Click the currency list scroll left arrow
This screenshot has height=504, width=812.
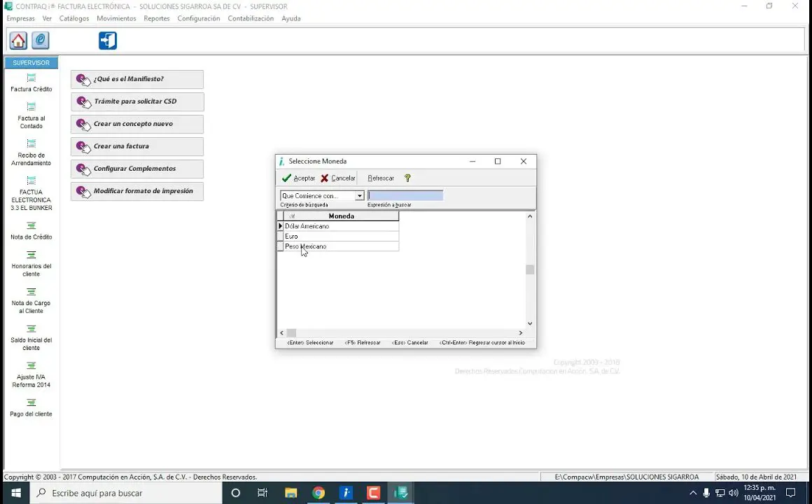[281, 332]
